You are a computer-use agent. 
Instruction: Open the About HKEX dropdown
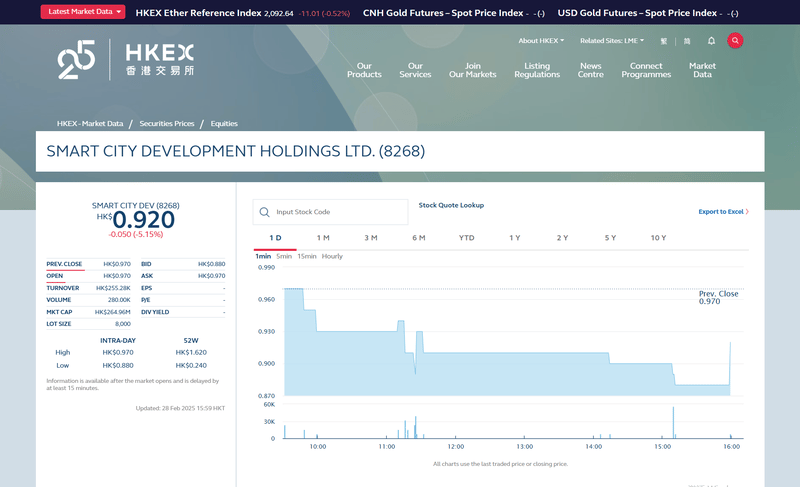click(x=541, y=41)
